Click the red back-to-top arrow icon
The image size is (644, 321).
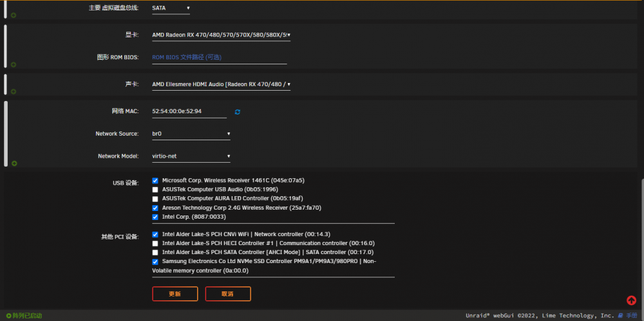[631, 300]
